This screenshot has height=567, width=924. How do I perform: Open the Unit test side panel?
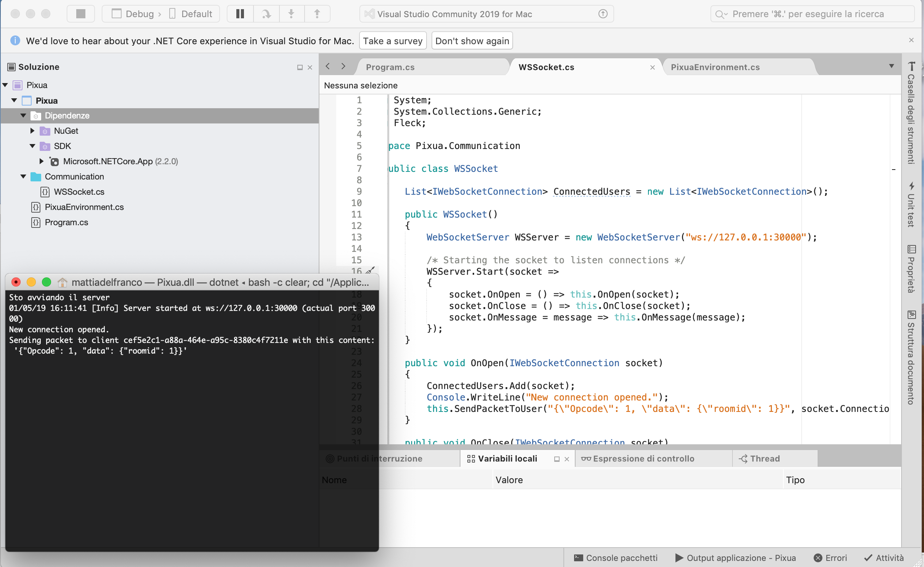point(911,205)
